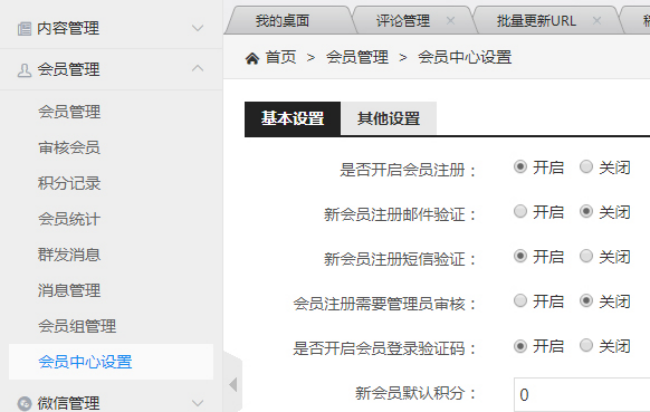Image resolution: width=650 pixels, height=412 pixels.
Task: Switch to the 其他设置 tab
Action: 388,119
